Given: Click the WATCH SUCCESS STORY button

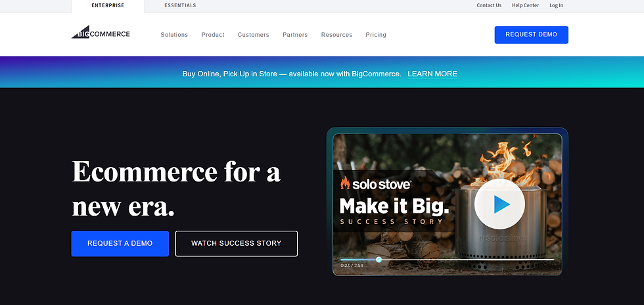Looking at the screenshot, I should point(236,243).
